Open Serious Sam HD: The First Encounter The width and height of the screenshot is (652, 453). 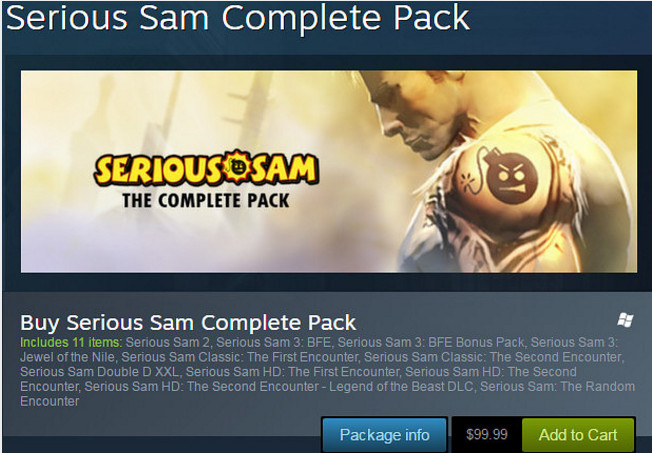tap(292, 371)
